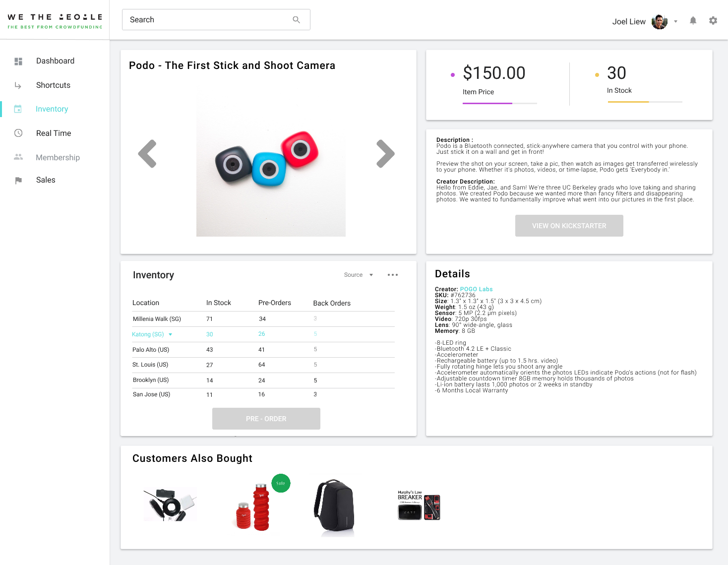Select Palo Alto (US) row
728x565 pixels.
click(263, 350)
